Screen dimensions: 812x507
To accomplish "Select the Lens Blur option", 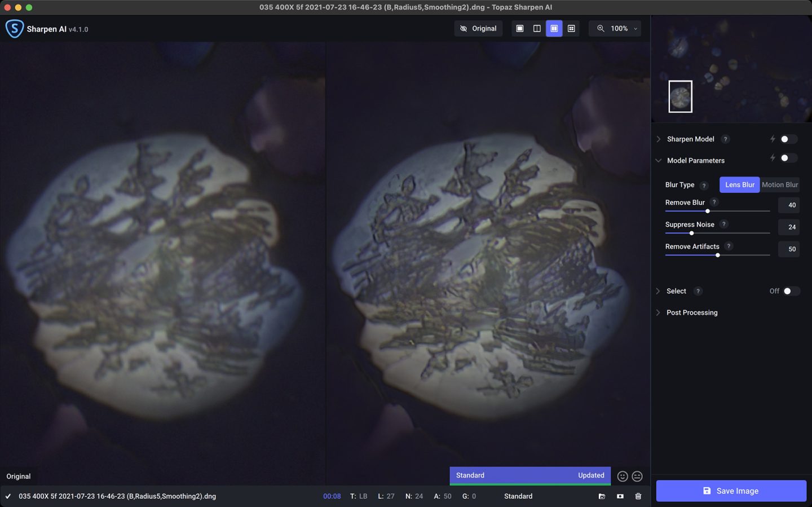I will [739, 185].
